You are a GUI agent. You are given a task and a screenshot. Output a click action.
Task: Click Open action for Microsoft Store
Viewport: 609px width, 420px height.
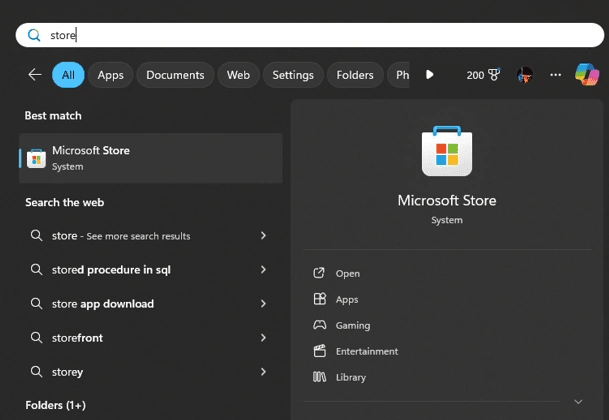pyautogui.click(x=348, y=274)
